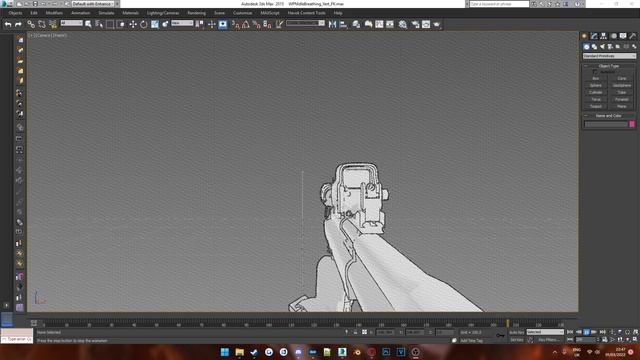Image resolution: width=640 pixels, height=360 pixels.
Task: Open the workspace selector dropdown in the title bar
Action: 93,4
